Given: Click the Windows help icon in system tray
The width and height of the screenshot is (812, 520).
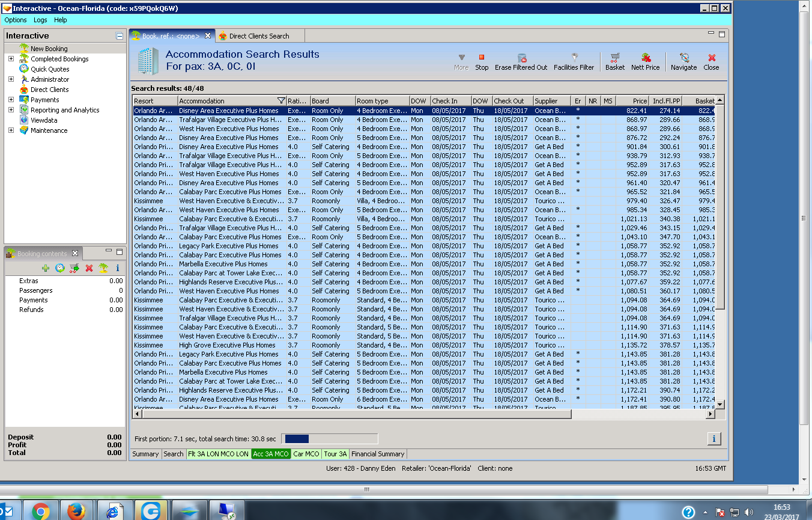Looking at the screenshot, I should [x=689, y=512].
